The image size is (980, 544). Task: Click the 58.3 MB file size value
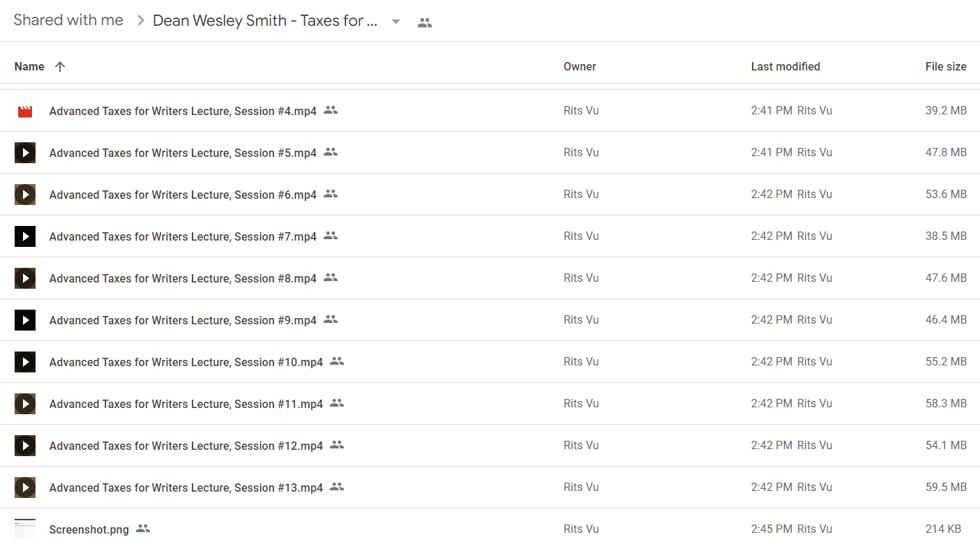click(x=946, y=403)
